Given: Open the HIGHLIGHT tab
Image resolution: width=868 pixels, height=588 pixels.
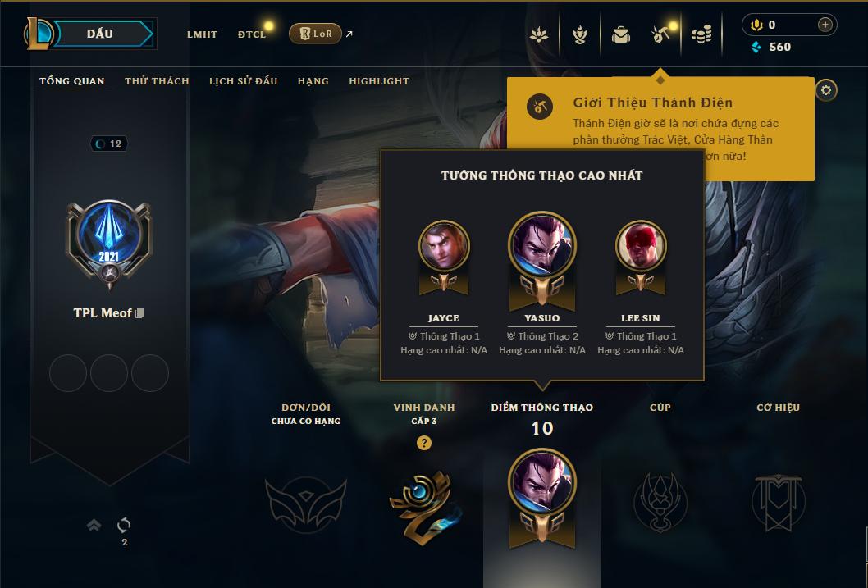Looking at the screenshot, I should pyautogui.click(x=379, y=81).
